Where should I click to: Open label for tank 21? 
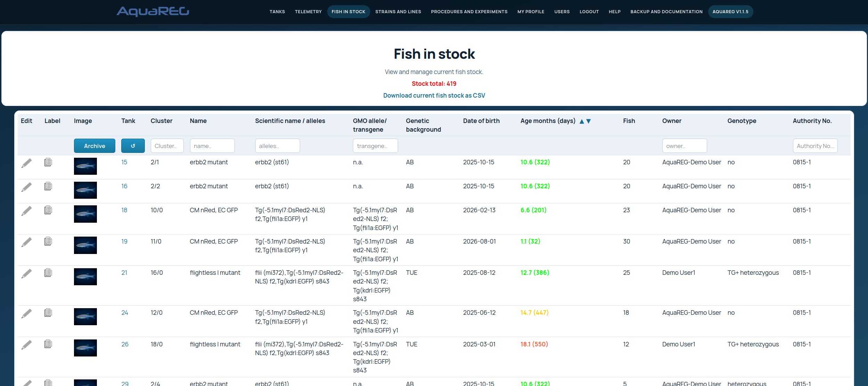coord(48,273)
